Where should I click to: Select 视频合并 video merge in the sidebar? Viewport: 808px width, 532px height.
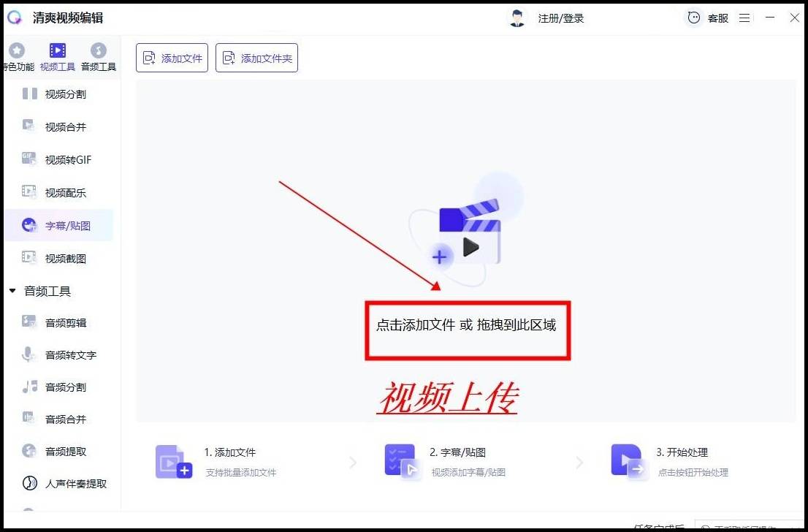(x=64, y=127)
